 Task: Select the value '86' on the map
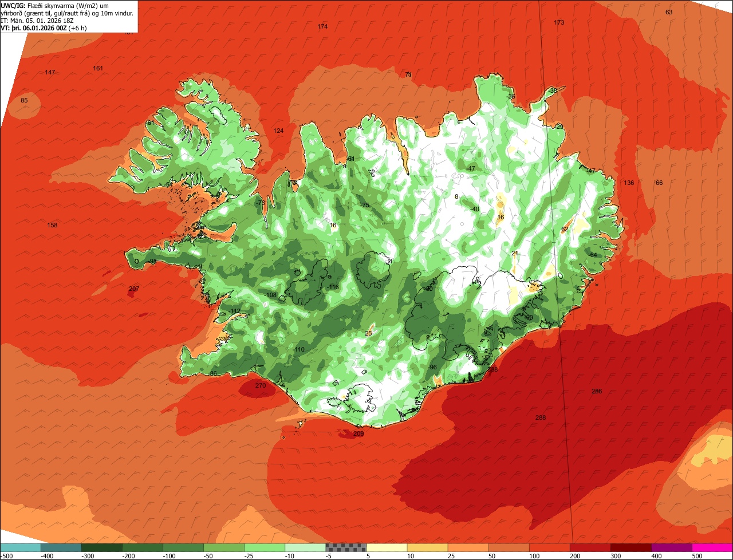(x=214, y=373)
